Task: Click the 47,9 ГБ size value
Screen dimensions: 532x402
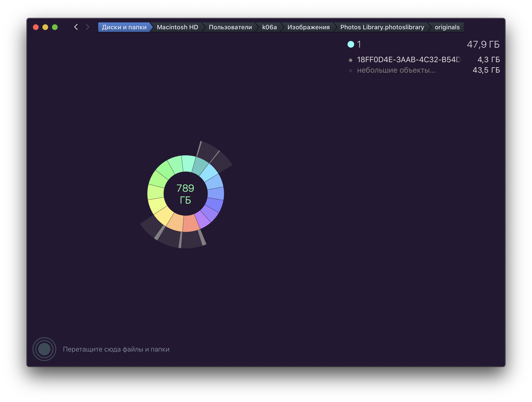Action: click(483, 45)
